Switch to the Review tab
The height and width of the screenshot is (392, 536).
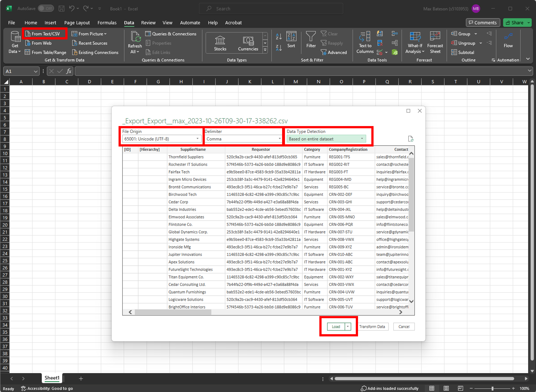pos(148,22)
